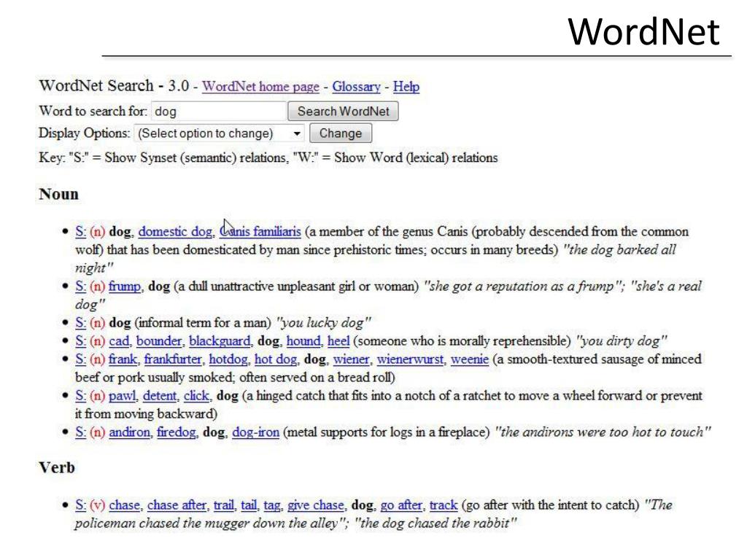This screenshot has width=747, height=560.
Task: Open the 'firedog' word link
Action: point(177,432)
